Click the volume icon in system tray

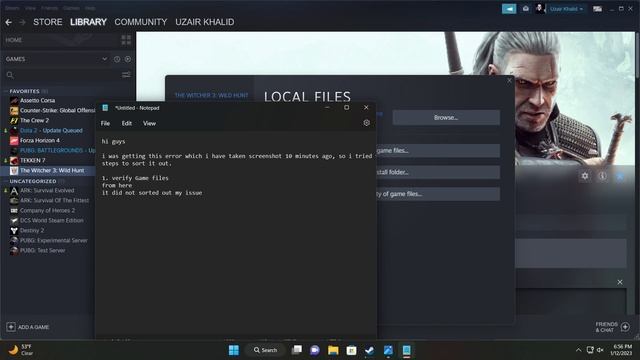[x=600, y=350]
